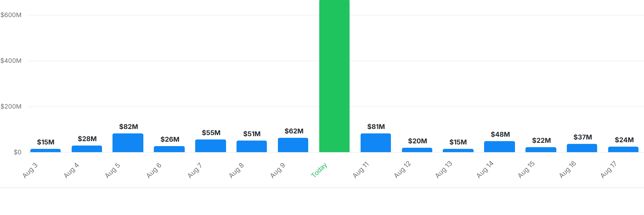Select the Aug 12 axis label

click(x=402, y=170)
